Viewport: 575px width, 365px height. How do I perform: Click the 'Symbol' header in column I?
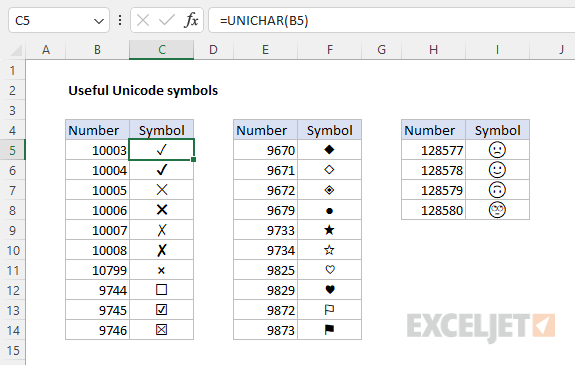click(x=497, y=130)
